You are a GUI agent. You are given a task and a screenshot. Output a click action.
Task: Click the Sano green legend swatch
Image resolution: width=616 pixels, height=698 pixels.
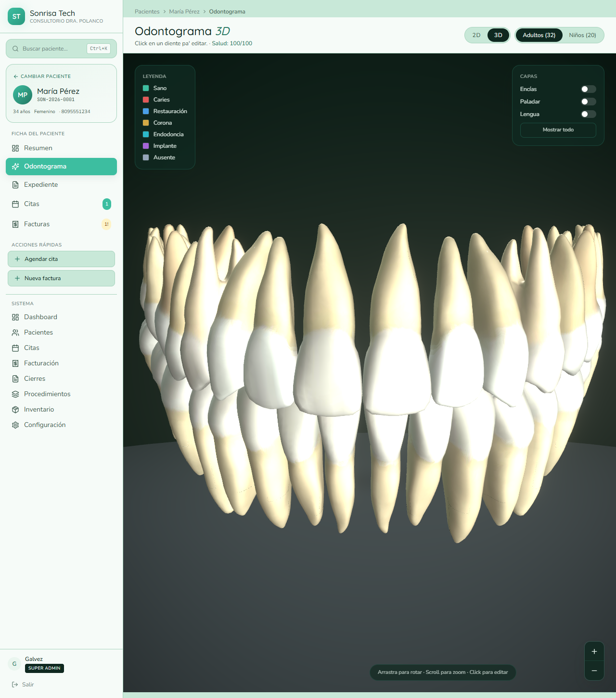(x=146, y=88)
